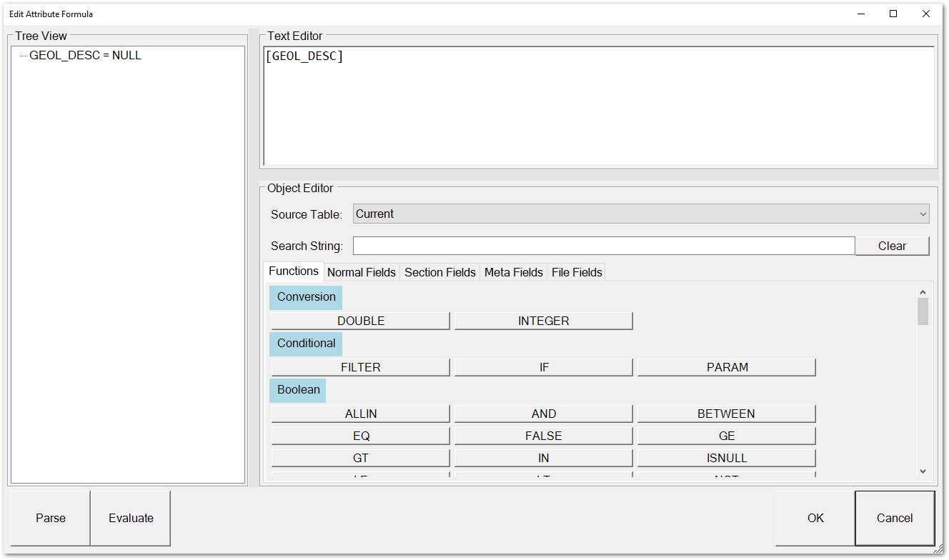Open the Meta Fields tab

pyautogui.click(x=513, y=271)
